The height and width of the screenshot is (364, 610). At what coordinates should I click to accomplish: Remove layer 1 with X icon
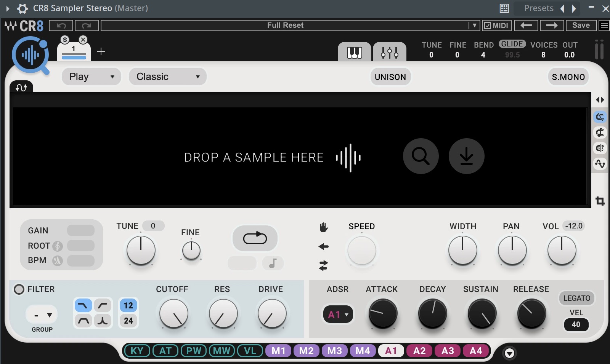(x=83, y=40)
